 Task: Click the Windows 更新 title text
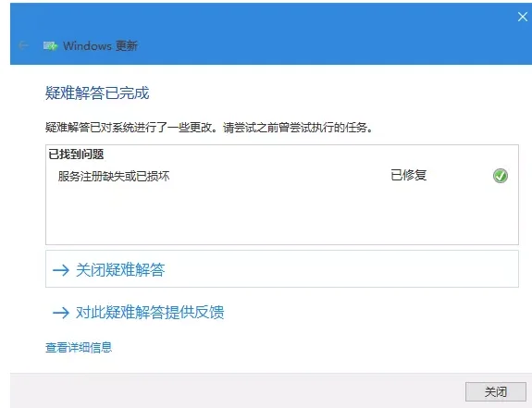point(101,45)
